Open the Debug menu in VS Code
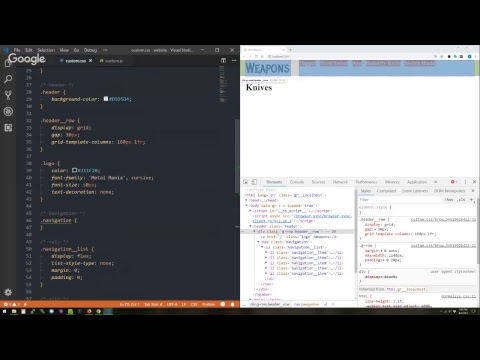Image resolution: width=480 pixels, height=360 pixels. [x=90, y=50]
